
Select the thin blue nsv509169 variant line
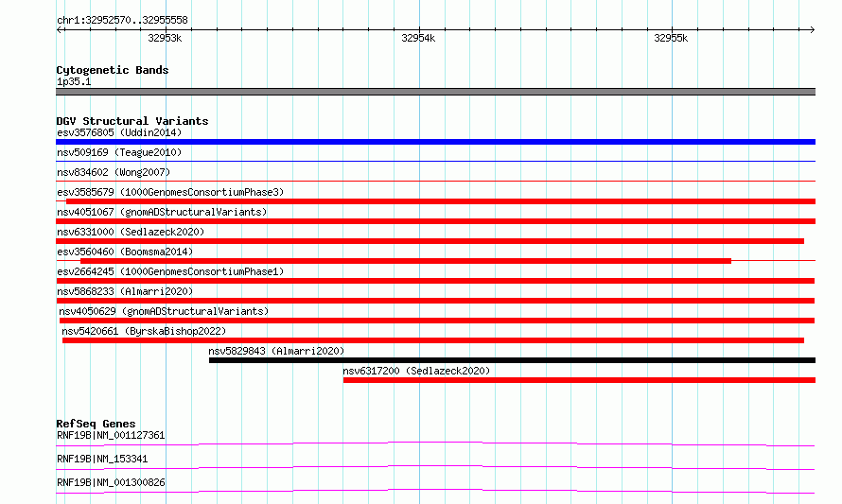435,161
